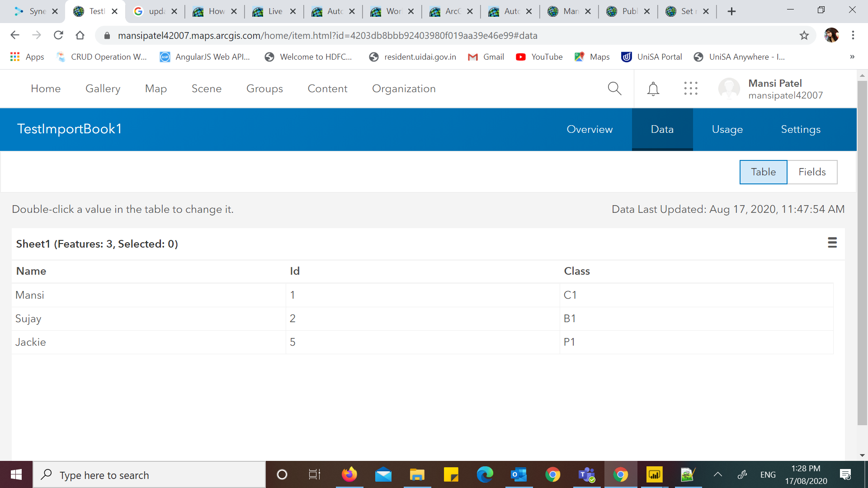Open Map in the navigation bar
This screenshot has height=488, width=868.
click(156, 89)
